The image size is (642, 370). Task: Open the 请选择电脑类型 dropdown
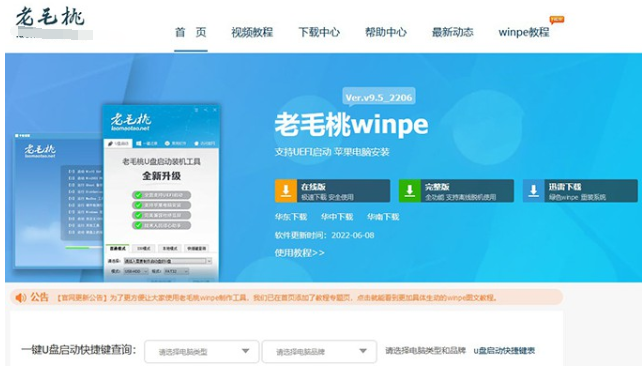click(x=202, y=351)
